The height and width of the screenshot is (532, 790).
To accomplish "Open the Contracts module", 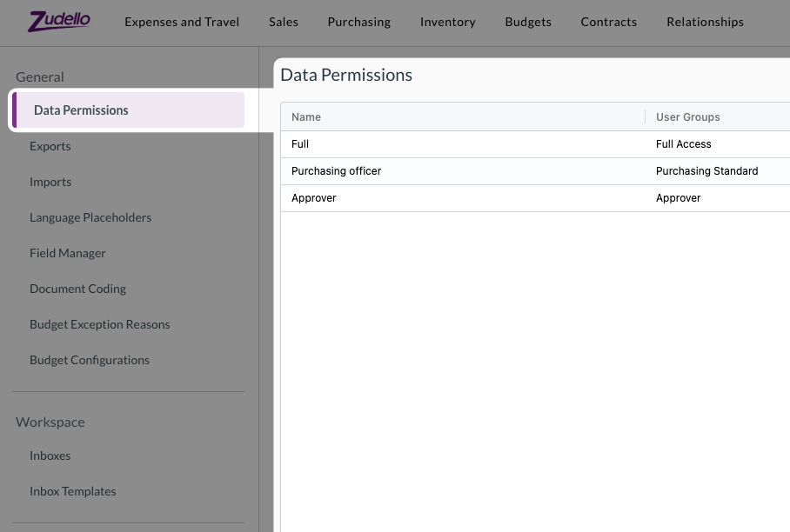I will (x=608, y=22).
